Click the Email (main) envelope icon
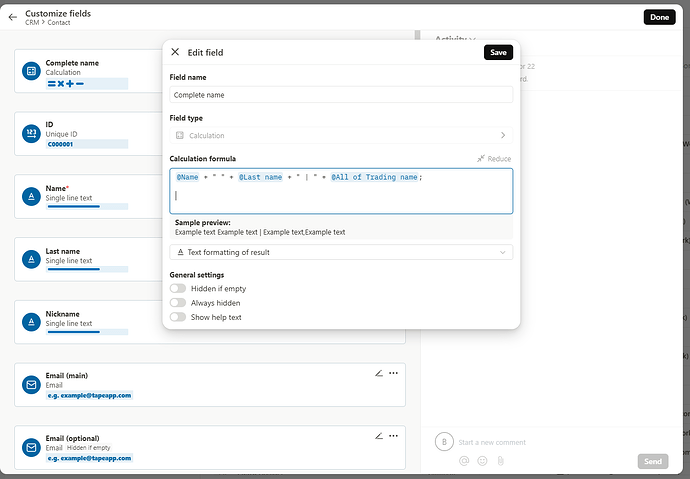690x479 pixels. 31,384
